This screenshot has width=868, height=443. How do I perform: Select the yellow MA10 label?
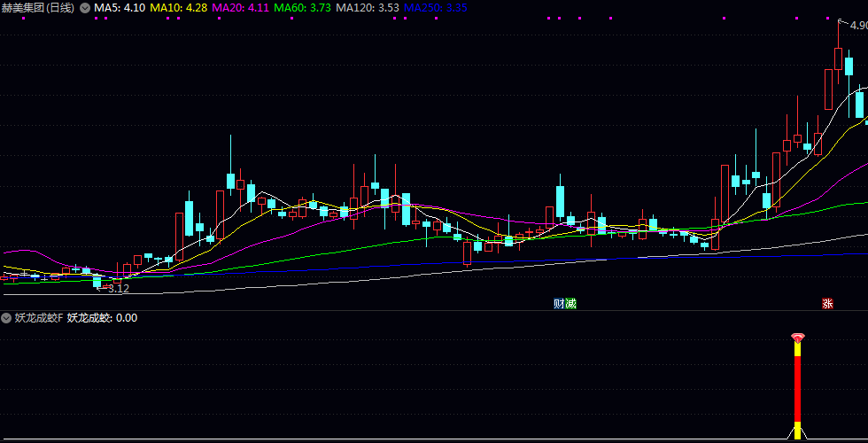[x=178, y=8]
